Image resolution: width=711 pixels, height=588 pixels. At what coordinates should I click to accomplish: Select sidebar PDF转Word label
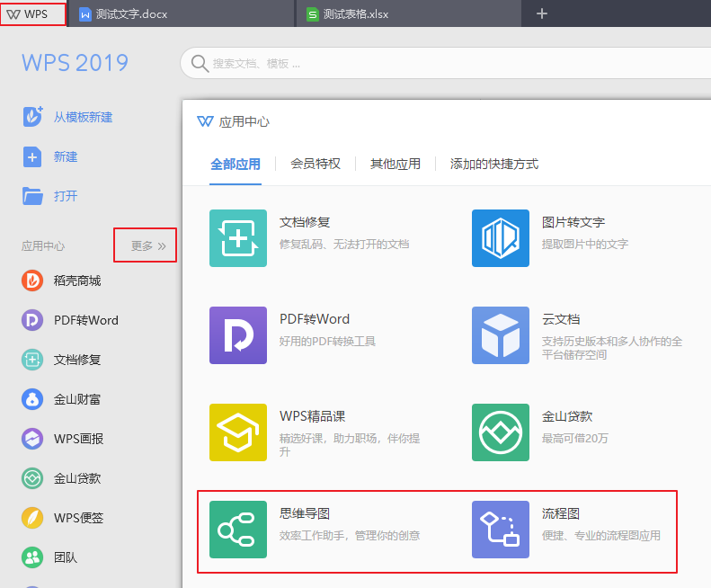click(85, 320)
